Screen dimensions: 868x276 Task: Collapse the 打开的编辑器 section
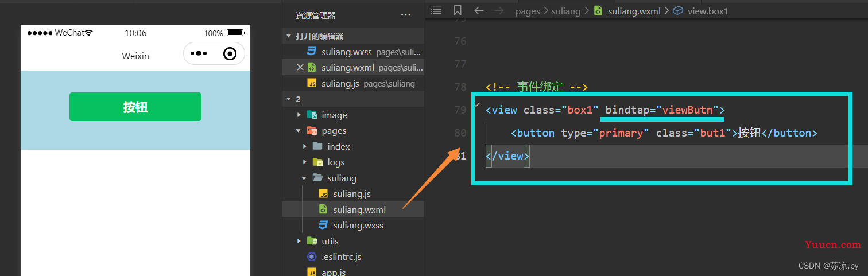[289, 36]
